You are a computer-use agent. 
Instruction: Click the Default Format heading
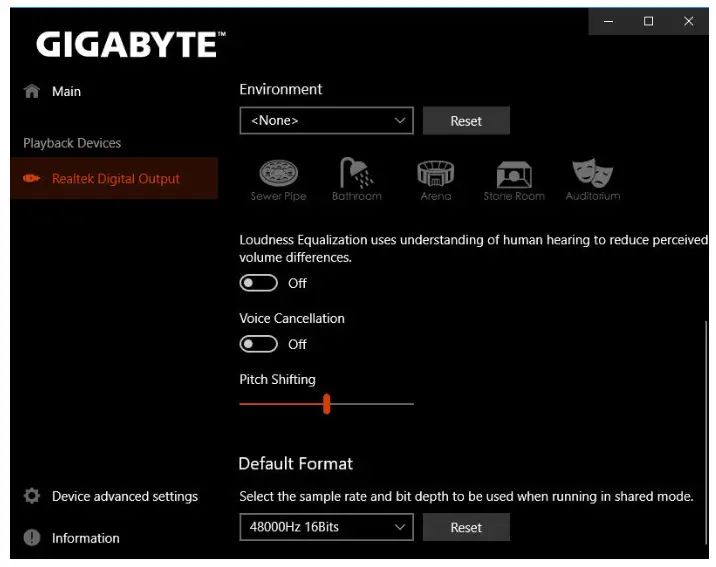click(296, 464)
